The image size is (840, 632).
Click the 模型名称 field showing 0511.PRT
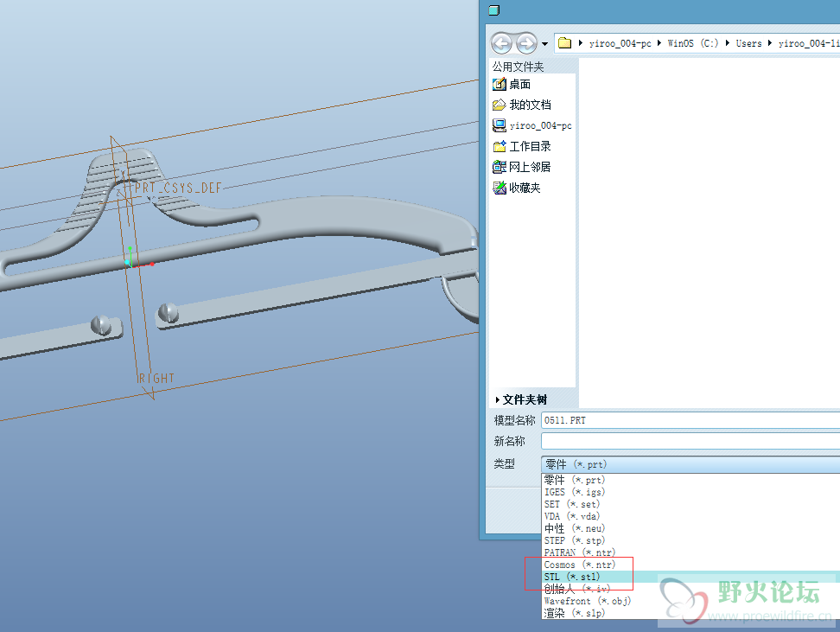690,420
